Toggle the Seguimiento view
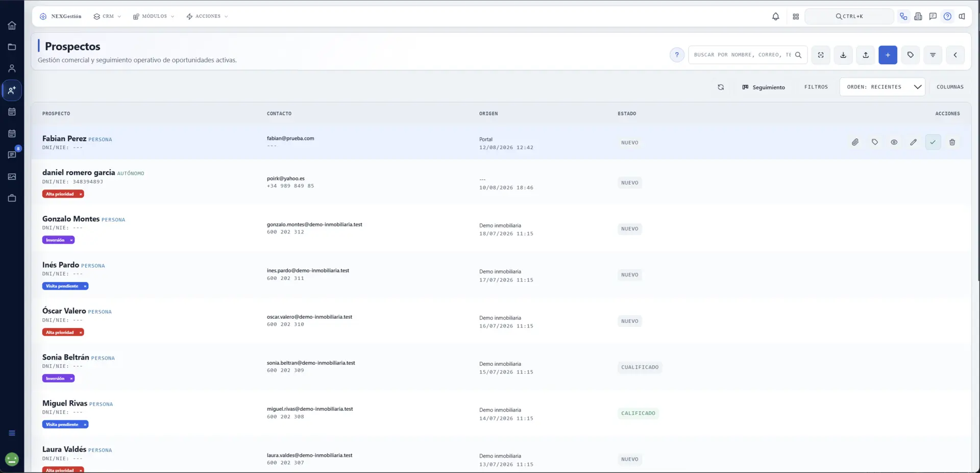Image resolution: width=980 pixels, height=473 pixels. (764, 87)
